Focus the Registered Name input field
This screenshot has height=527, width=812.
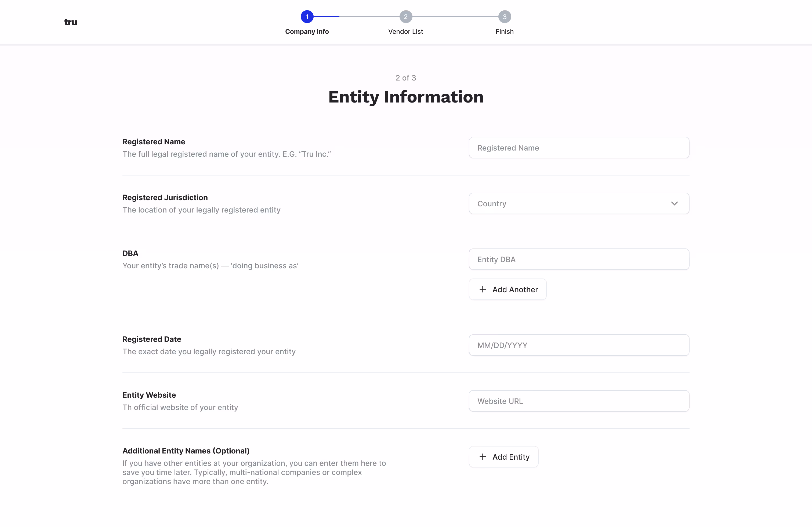click(579, 148)
